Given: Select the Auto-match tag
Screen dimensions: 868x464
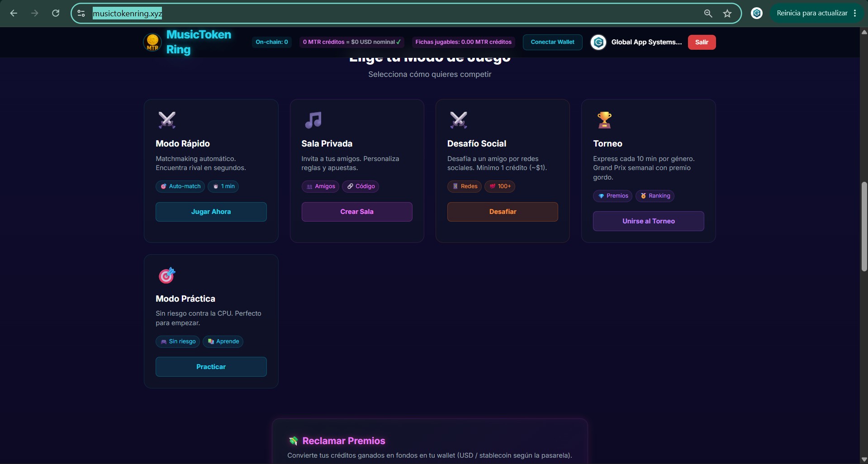Looking at the screenshot, I should tap(180, 186).
